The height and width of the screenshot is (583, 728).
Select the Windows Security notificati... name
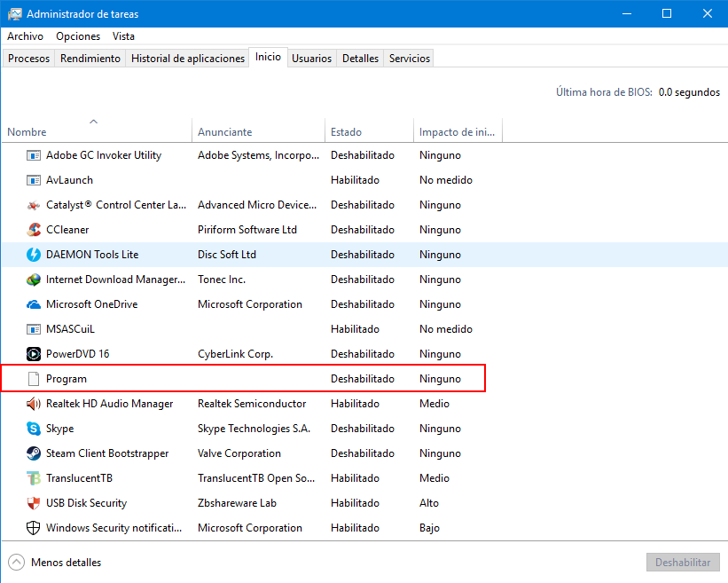tap(114, 528)
